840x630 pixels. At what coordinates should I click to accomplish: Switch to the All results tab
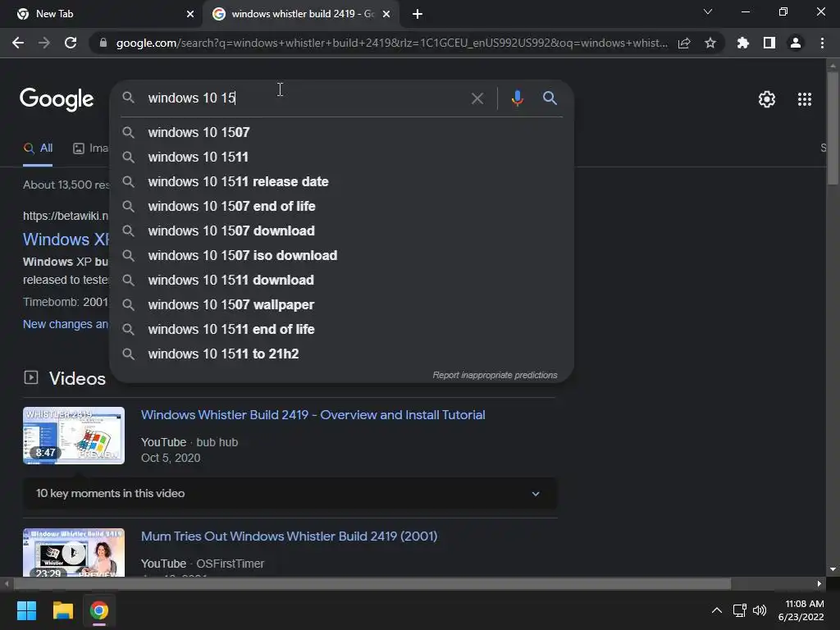coord(38,148)
